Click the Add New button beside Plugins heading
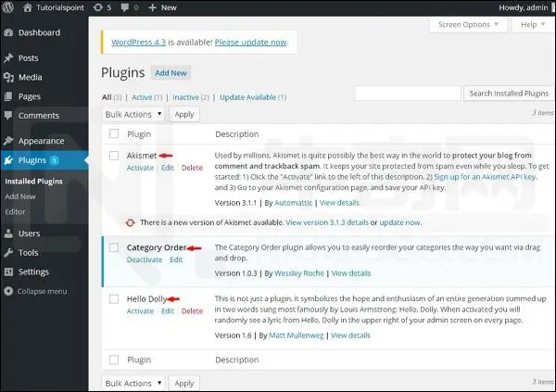This screenshot has width=556, height=392. coord(171,73)
